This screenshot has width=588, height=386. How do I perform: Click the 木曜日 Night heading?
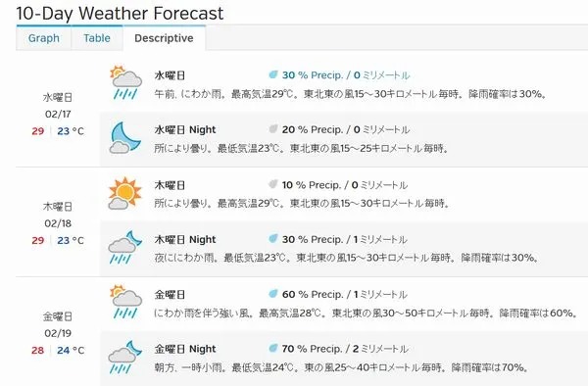pos(185,239)
